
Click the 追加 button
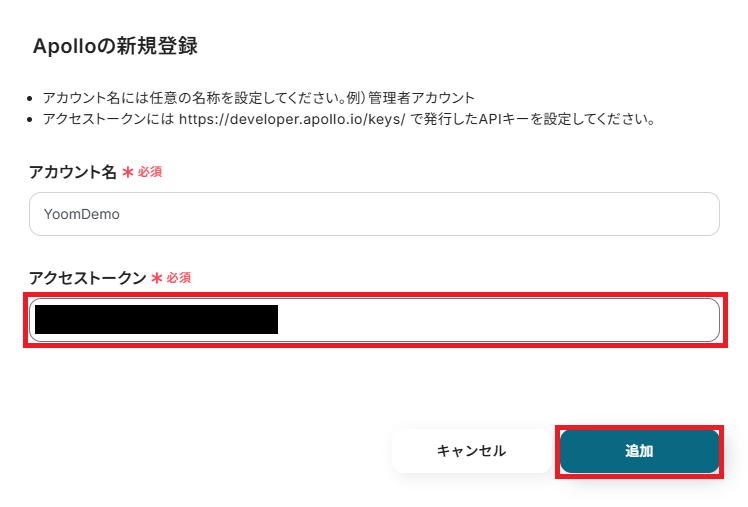pyautogui.click(x=639, y=451)
